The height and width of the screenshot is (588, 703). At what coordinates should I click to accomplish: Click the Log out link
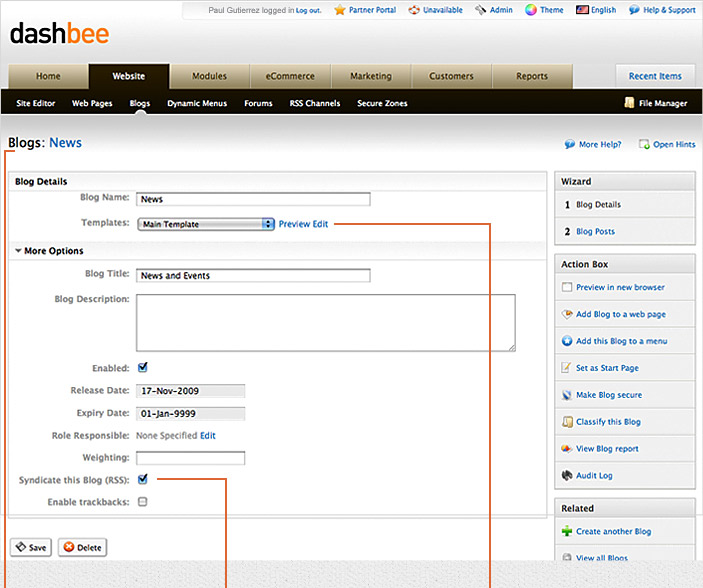308,10
